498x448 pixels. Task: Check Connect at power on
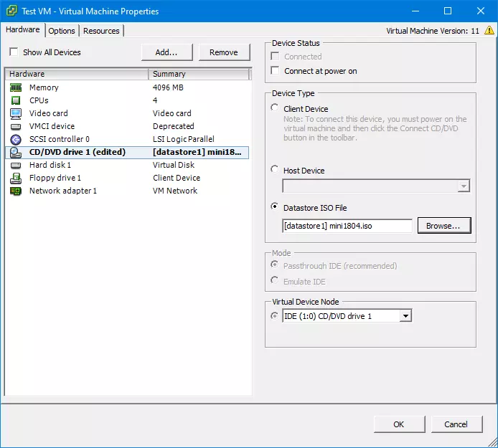(x=275, y=71)
